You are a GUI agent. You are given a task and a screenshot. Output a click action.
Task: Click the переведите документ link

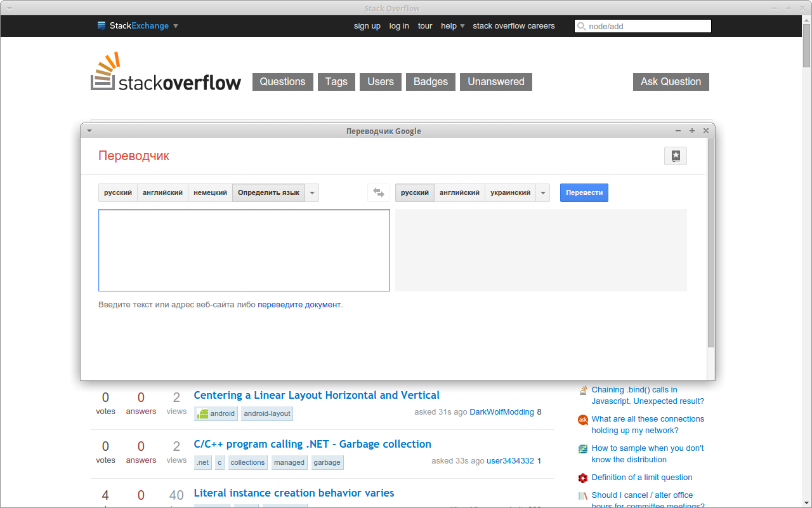299,305
